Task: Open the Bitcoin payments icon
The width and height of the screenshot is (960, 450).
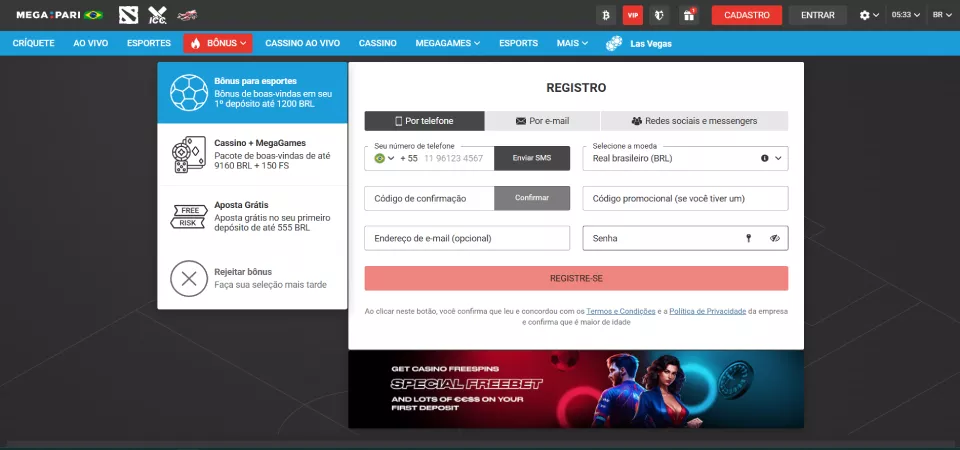Action: (604, 15)
